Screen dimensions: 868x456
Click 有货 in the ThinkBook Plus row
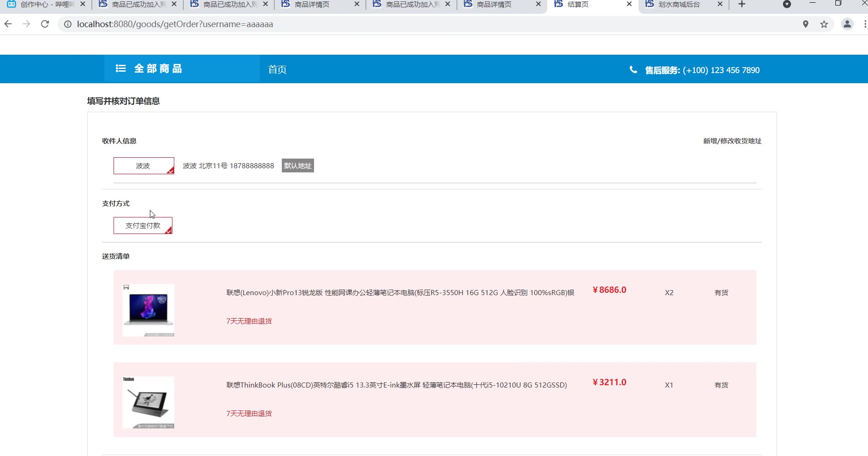tap(721, 385)
